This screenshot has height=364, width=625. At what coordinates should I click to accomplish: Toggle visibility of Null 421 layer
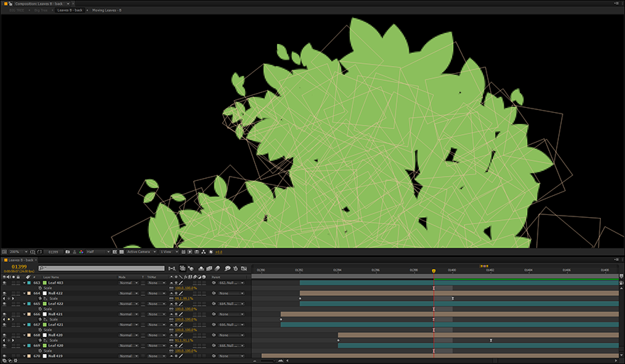click(4, 314)
